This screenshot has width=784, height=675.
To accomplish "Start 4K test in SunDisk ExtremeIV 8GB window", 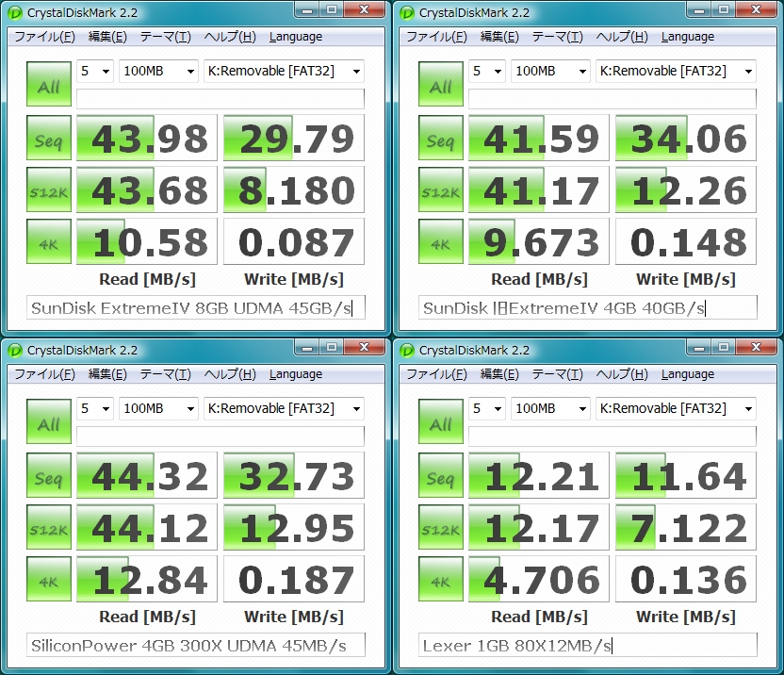I will click(48, 241).
